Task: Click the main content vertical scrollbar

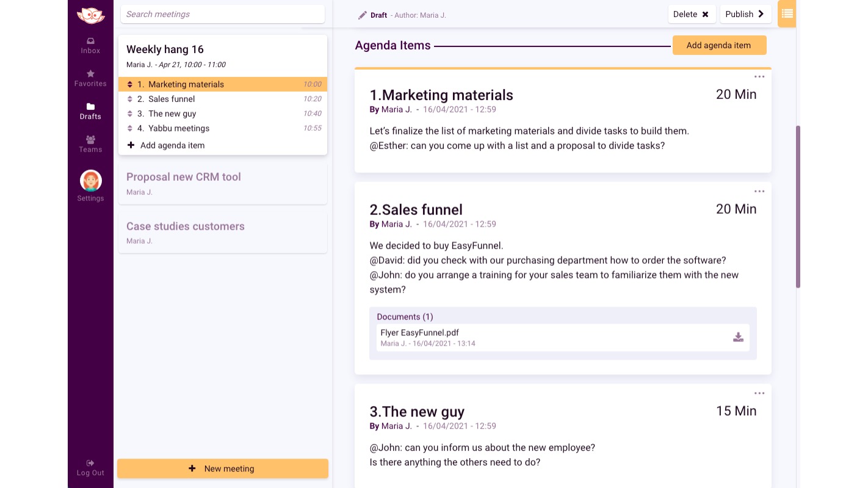Action: point(798,206)
